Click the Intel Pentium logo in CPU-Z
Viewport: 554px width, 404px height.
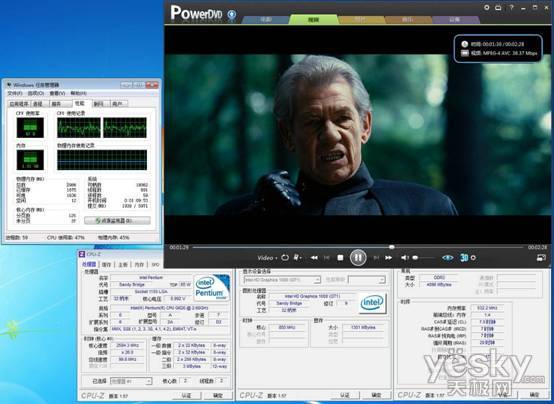pos(212,288)
